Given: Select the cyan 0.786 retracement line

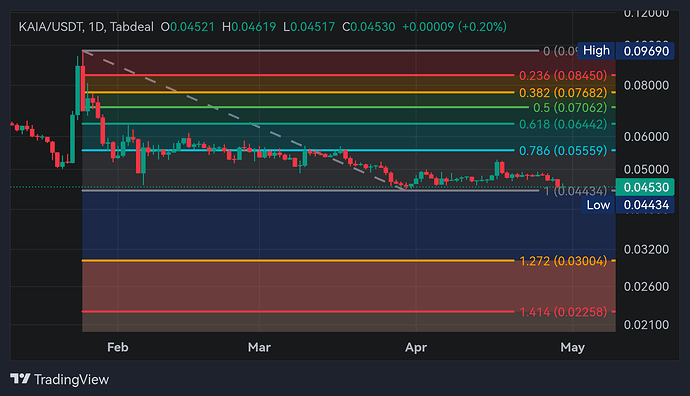Looking at the screenshot, I should [298, 150].
